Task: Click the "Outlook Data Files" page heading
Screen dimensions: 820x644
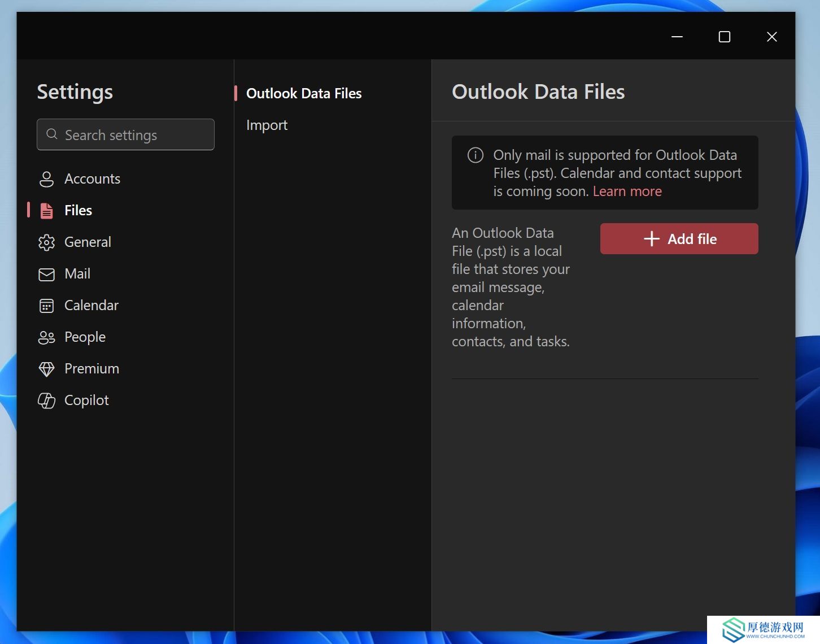Action: coord(538,92)
